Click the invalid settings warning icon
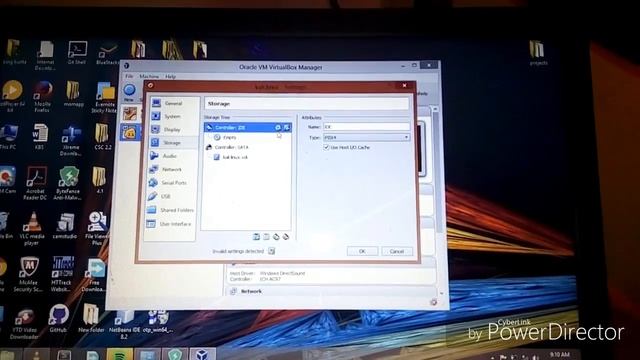This screenshot has height=360, width=640. (272, 251)
